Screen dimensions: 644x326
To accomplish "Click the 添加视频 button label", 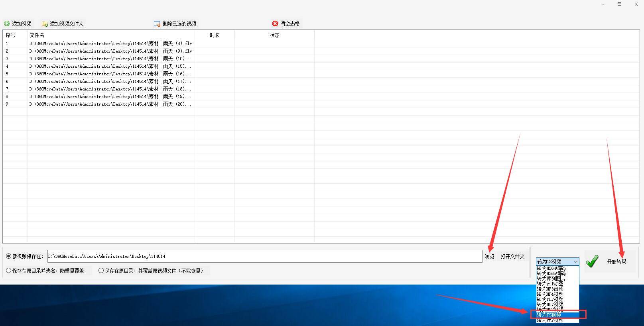I will pyautogui.click(x=22, y=24).
